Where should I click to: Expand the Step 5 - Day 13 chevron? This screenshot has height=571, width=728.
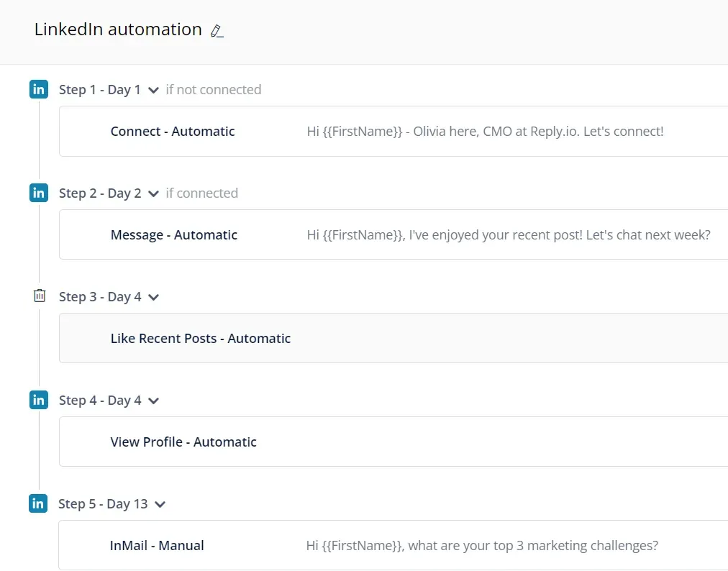click(x=160, y=505)
